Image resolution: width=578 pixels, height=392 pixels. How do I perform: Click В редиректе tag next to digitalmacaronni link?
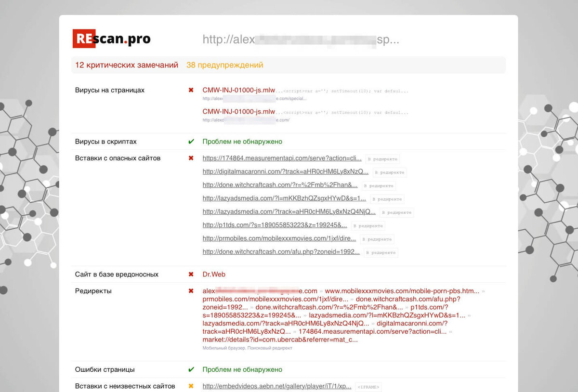(389, 172)
